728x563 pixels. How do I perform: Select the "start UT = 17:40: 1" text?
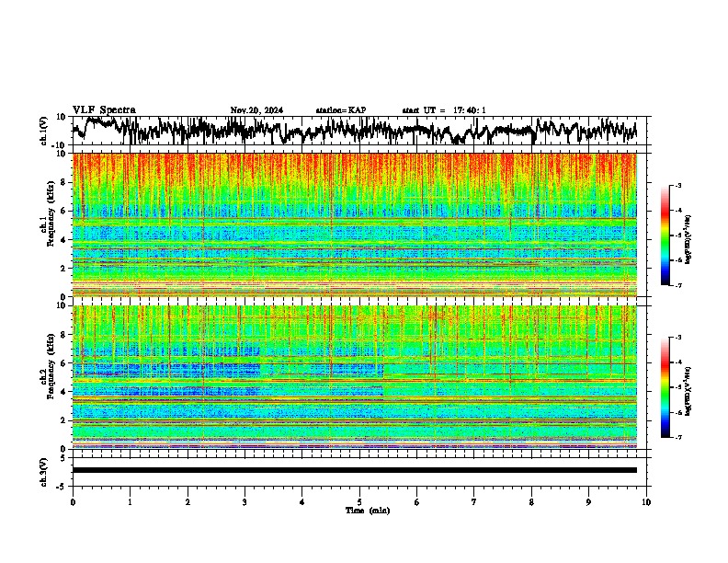[444, 110]
